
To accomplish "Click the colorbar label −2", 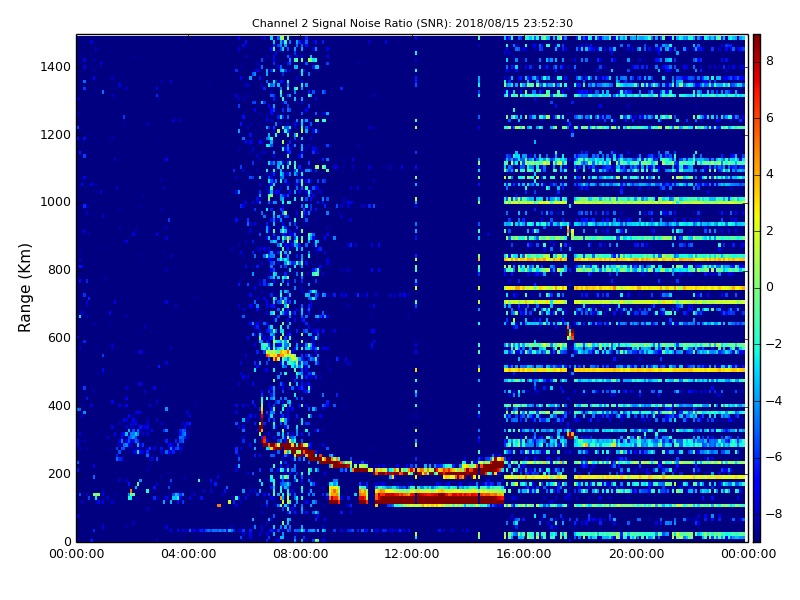I will [773, 344].
